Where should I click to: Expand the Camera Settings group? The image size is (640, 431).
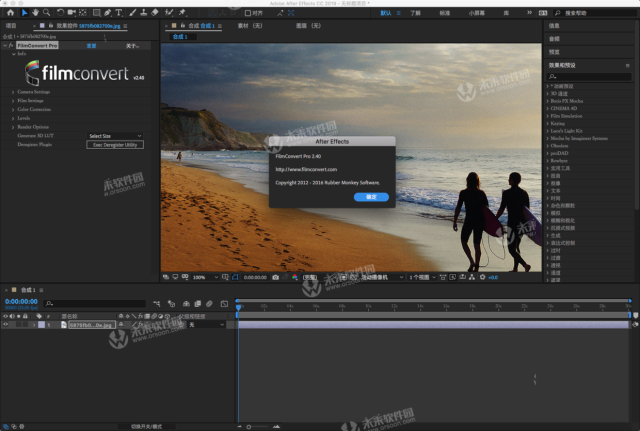tap(13, 92)
